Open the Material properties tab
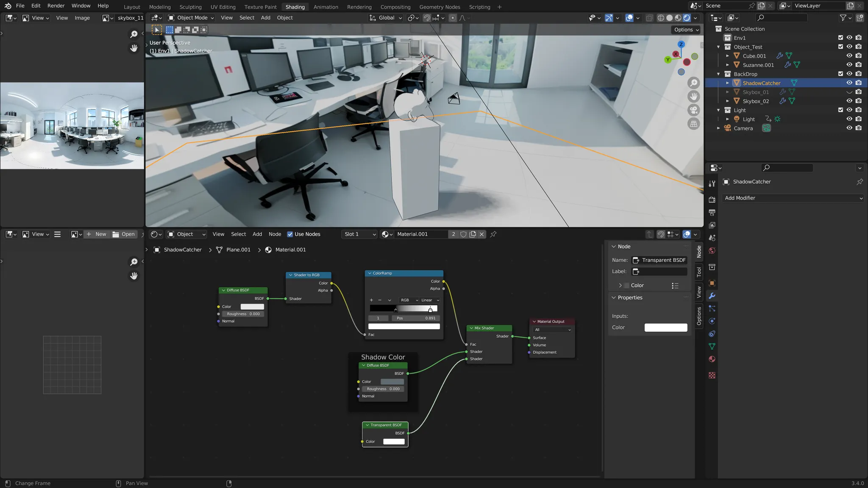Image resolution: width=868 pixels, height=488 pixels. pos(712,359)
